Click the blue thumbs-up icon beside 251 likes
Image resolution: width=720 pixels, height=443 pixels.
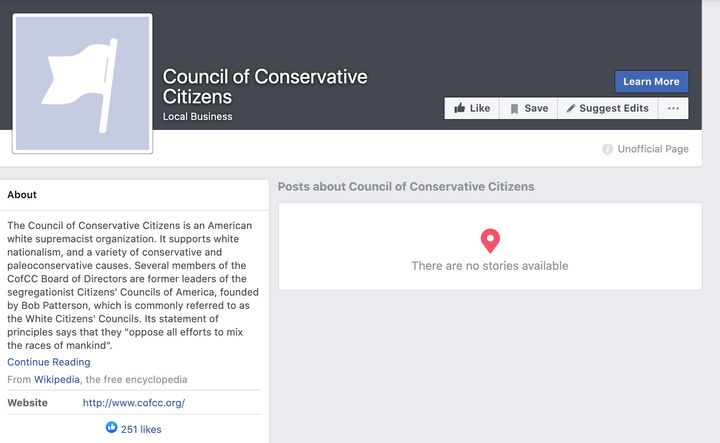click(x=112, y=427)
